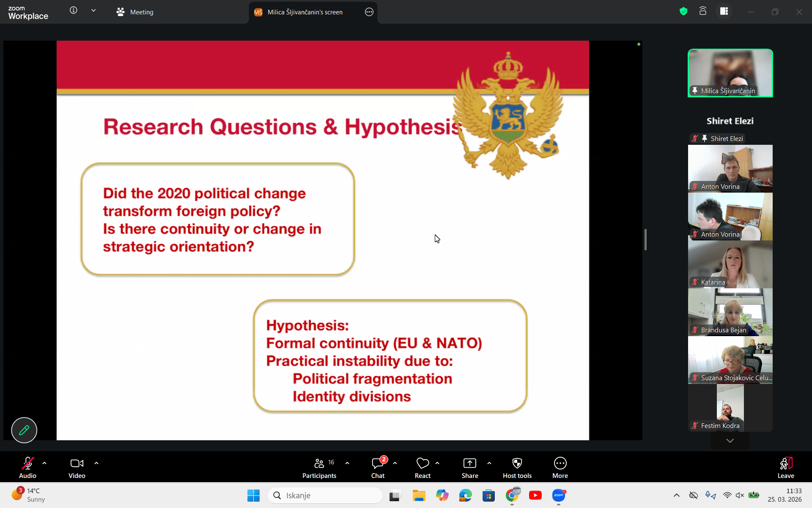Click the More options icon
The width and height of the screenshot is (812, 508).
560,464
